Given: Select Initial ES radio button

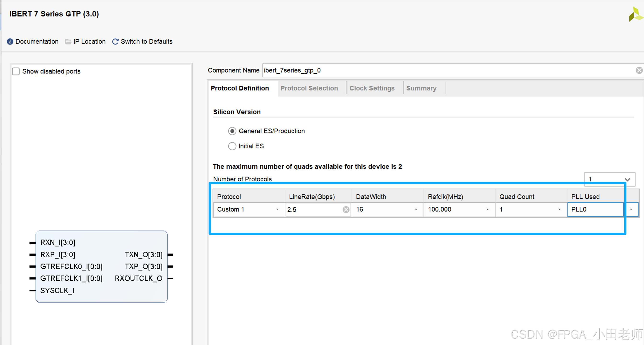Looking at the screenshot, I should (232, 146).
